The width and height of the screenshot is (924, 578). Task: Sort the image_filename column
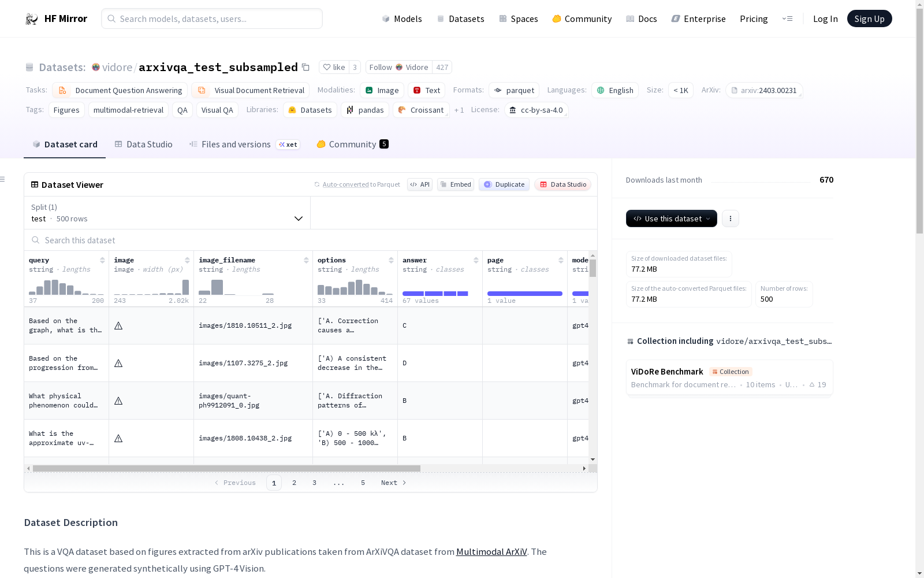pyautogui.click(x=306, y=261)
